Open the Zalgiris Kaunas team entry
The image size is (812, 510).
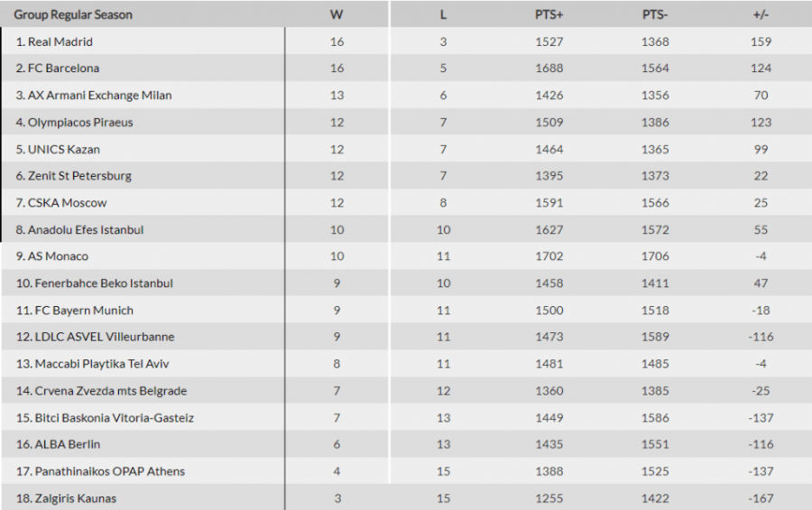[66, 498]
